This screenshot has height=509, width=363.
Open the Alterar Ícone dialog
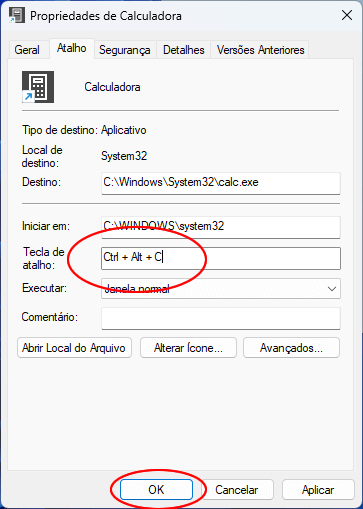188,348
